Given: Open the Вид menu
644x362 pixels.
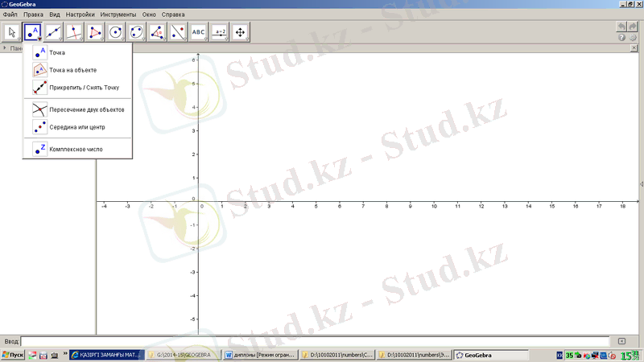Looking at the screenshot, I should coord(55,14).
